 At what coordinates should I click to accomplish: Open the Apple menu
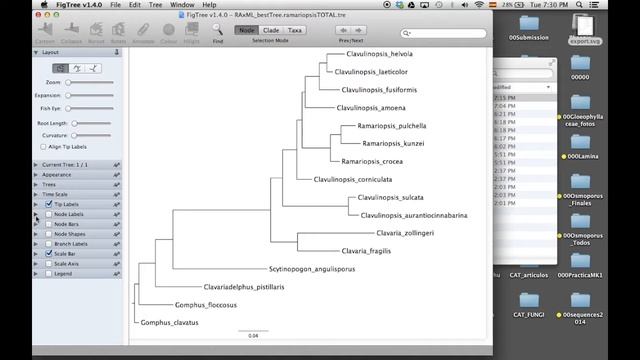click(x=44, y=5)
